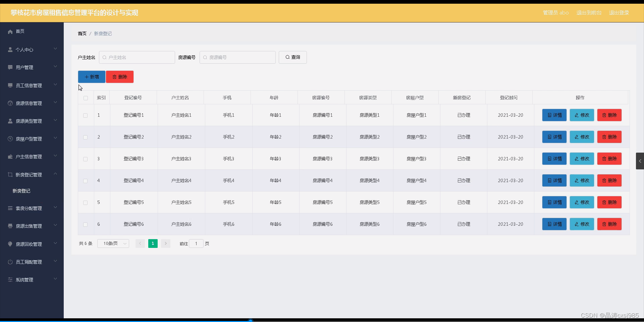644x322 pixels.
Task: Check the row for 登记编号1
Action: click(86, 115)
